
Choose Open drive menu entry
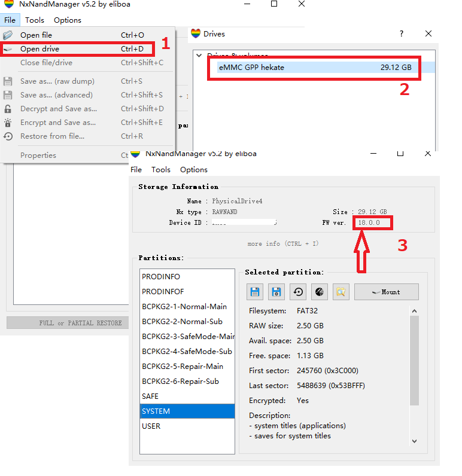pos(87,49)
